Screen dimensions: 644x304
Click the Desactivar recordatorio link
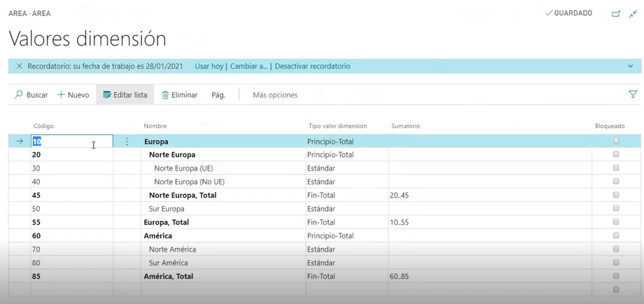(x=312, y=66)
